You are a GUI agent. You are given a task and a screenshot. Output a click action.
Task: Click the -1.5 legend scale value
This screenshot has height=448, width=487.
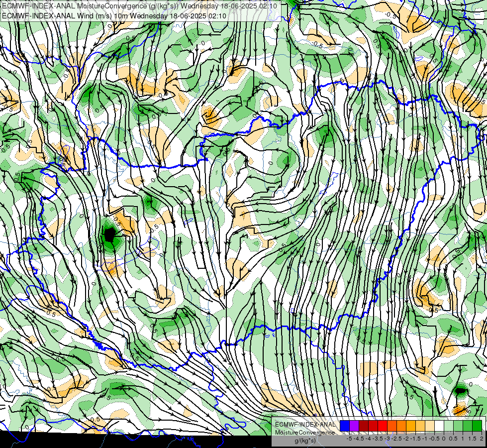tap(415, 439)
